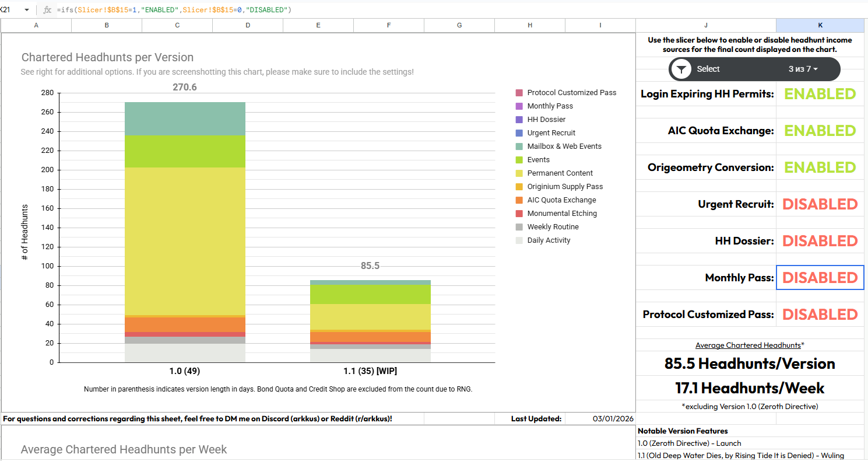This screenshot has width=868, height=461.
Task: Click the DISABLED cell for Protocol Customized Pass
Action: [x=820, y=315]
